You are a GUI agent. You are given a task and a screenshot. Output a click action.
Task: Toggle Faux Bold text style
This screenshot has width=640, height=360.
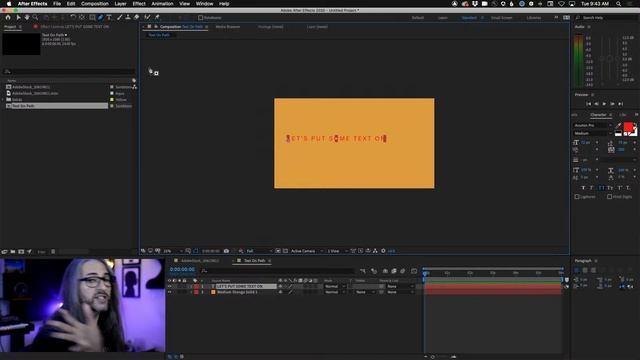coord(583,188)
